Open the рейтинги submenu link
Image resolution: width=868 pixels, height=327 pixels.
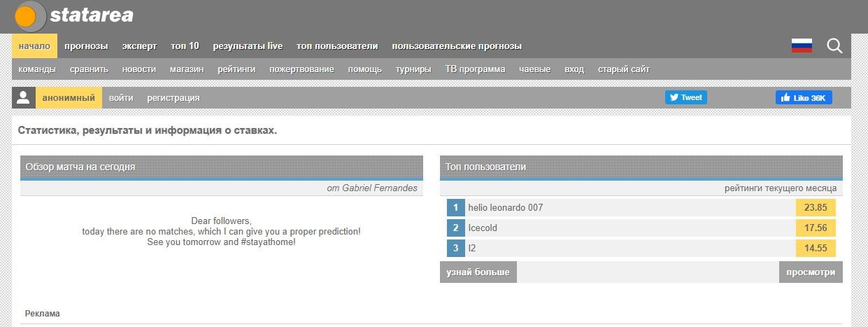(x=236, y=69)
